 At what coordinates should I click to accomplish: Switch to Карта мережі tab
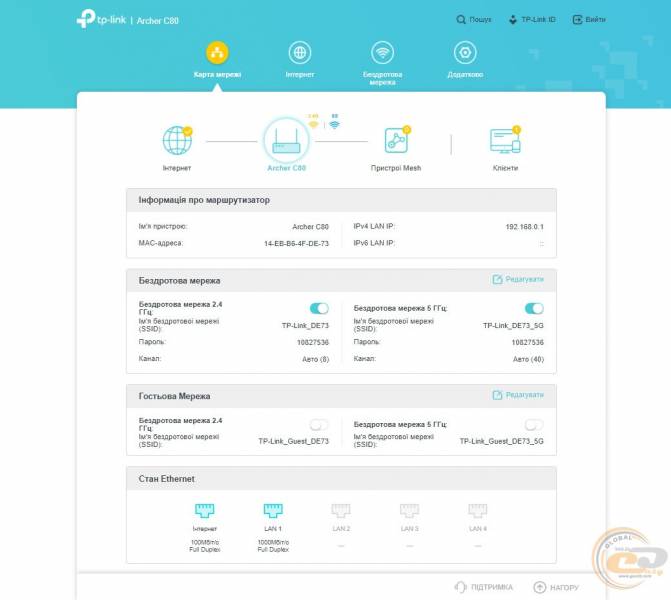217,60
